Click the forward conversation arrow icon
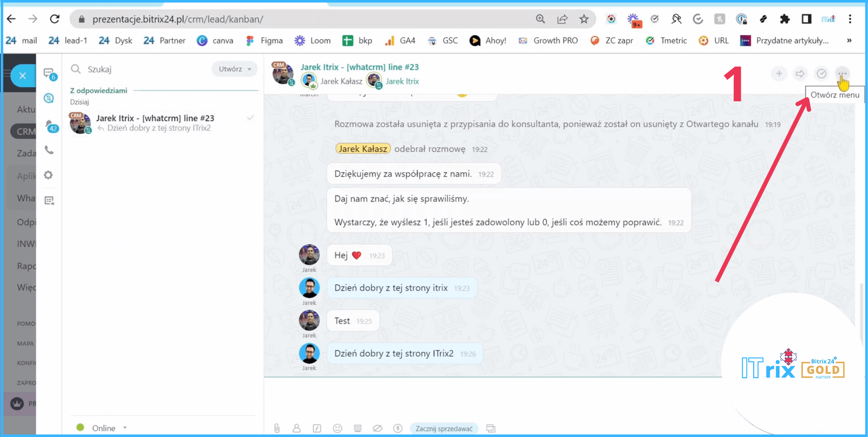The width and height of the screenshot is (868, 437). 800,74
